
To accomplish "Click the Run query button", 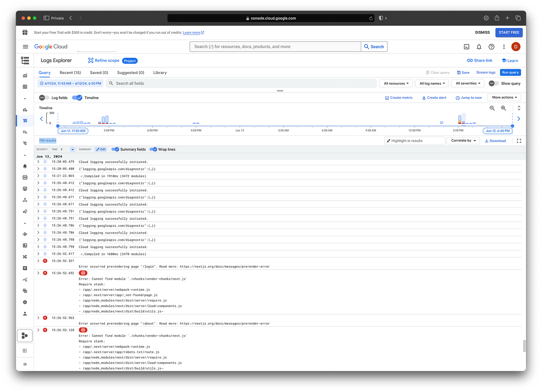I will (510, 72).
